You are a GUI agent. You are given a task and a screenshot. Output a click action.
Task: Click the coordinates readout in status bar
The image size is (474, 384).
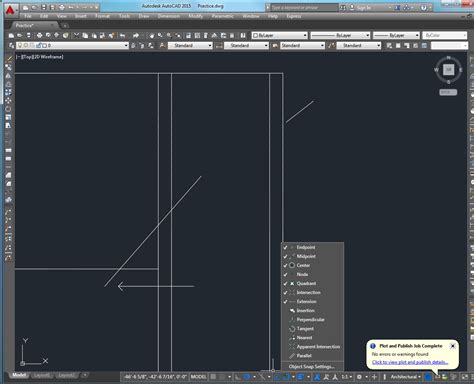(155, 377)
